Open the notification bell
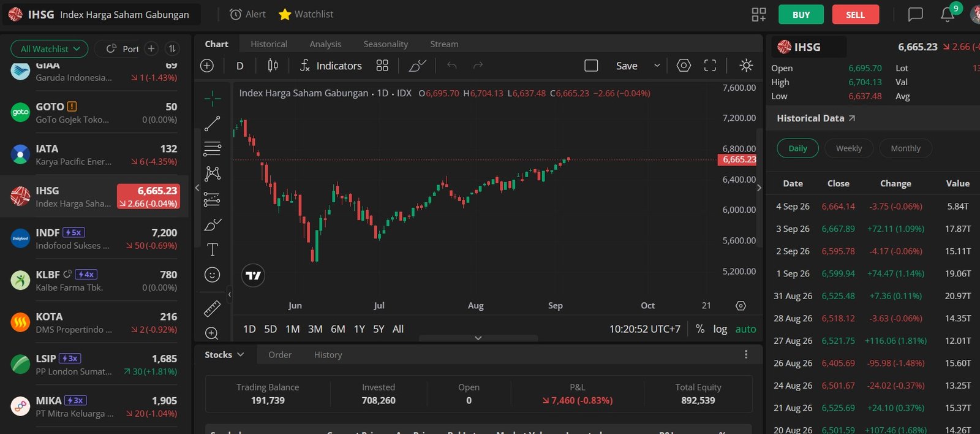Viewport: 980px width, 434px height. pos(948,14)
